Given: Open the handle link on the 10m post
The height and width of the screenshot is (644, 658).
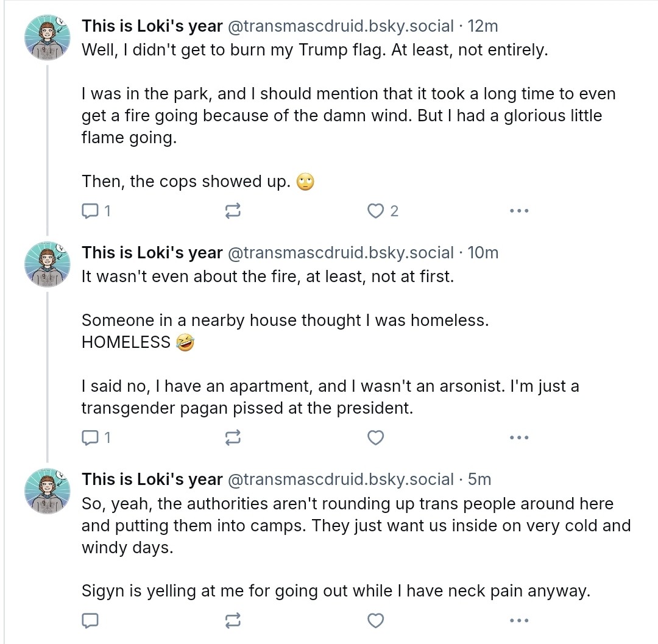Looking at the screenshot, I should (x=341, y=253).
